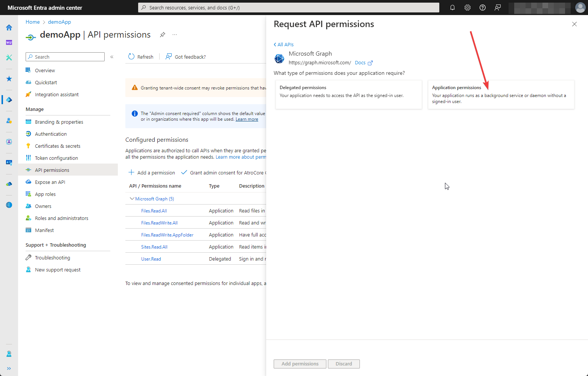Image resolution: width=588 pixels, height=376 pixels.
Task: Click Add a permission button
Action: [x=152, y=173]
